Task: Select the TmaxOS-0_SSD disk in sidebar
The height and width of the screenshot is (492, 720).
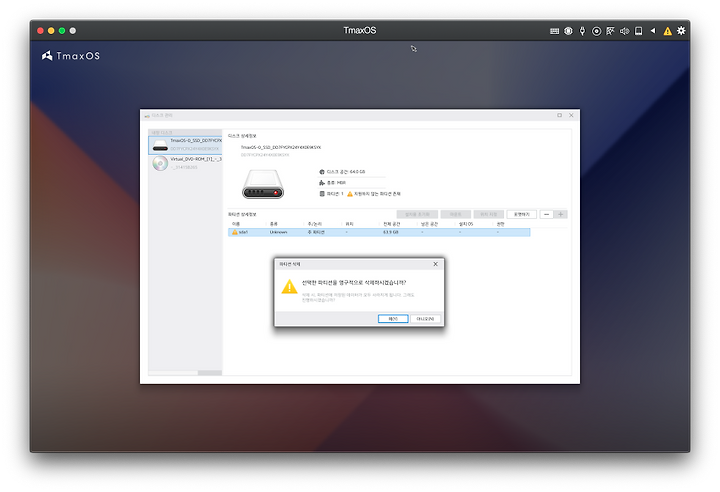Action: click(186, 145)
